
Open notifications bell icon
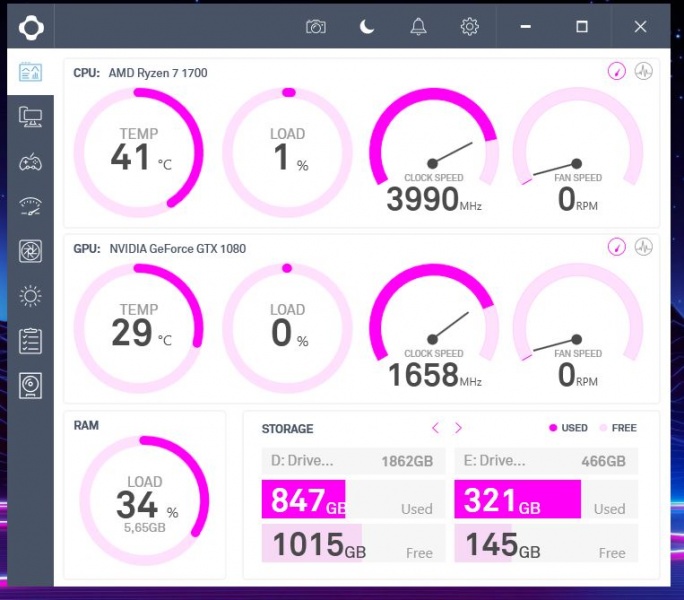click(418, 27)
